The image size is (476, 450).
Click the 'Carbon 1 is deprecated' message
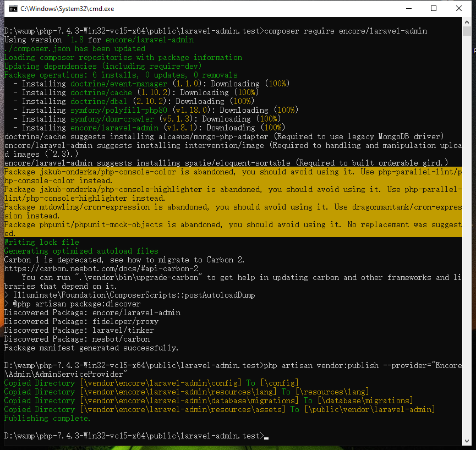tap(124, 260)
